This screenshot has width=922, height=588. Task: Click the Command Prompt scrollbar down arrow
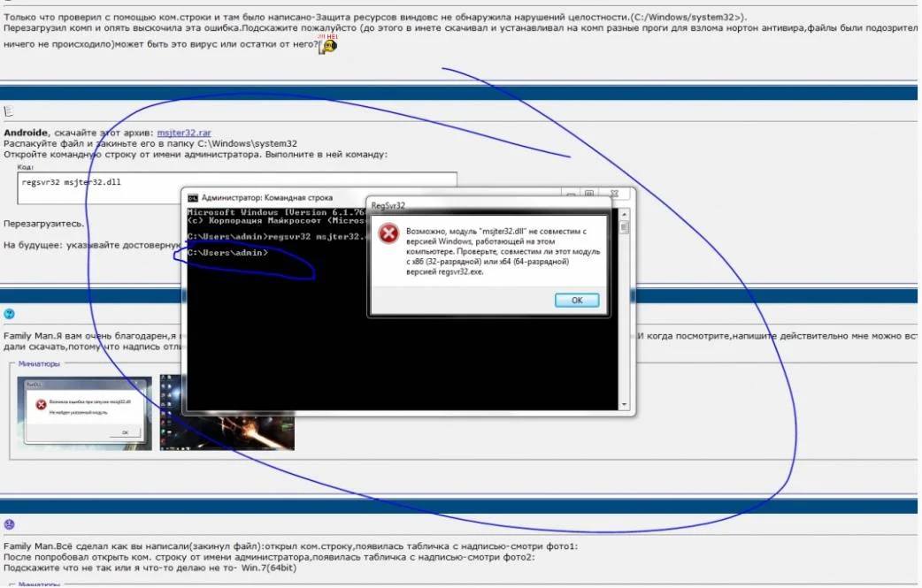(624, 405)
